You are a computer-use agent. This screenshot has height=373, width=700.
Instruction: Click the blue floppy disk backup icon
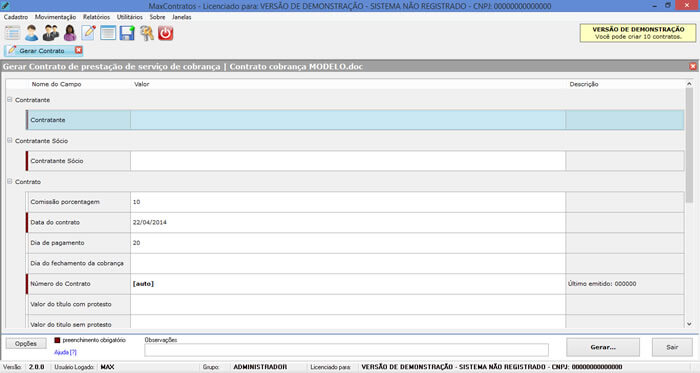127,33
